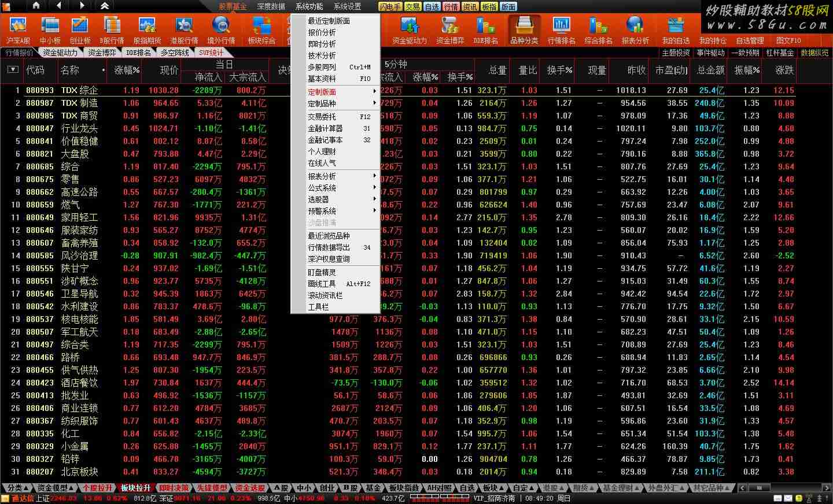Open B股行情 quotes icon
Screen dimensions: 833x504
point(112,30)
